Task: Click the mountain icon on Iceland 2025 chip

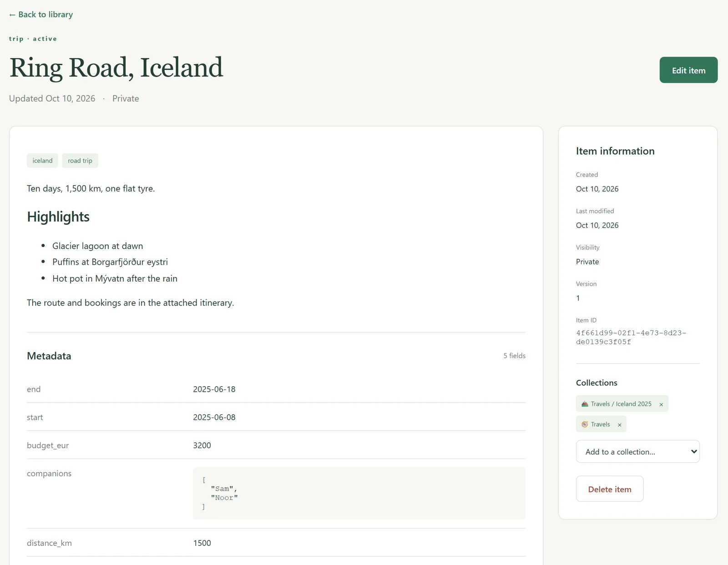Action: [x=585, y=404]
